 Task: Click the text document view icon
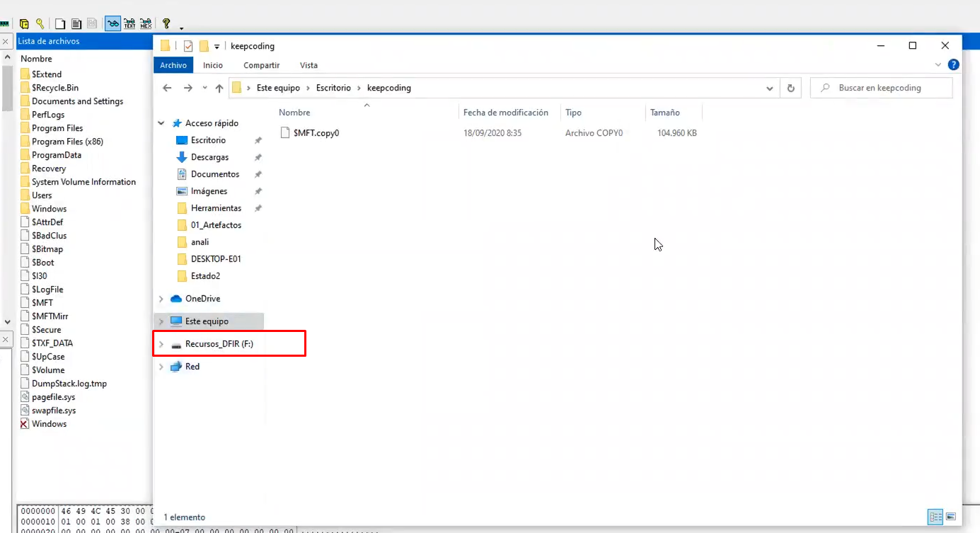coord(76,23)
